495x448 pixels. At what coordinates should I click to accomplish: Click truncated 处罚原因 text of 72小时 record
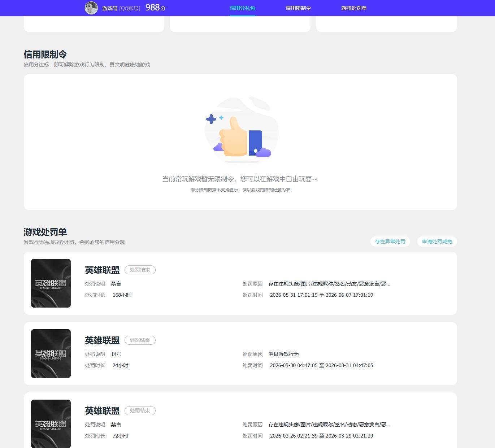[x=329, y=425]
